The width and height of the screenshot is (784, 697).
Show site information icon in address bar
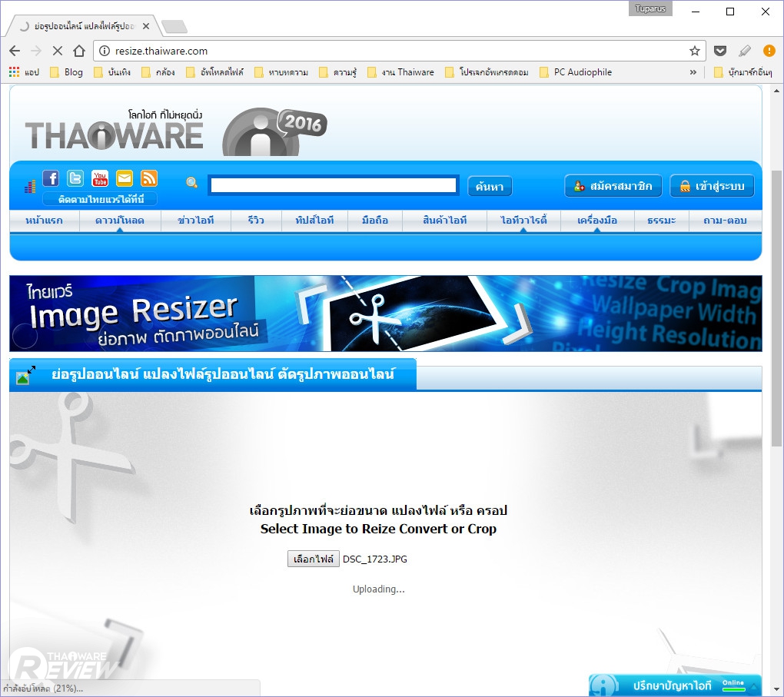(104, 51)
